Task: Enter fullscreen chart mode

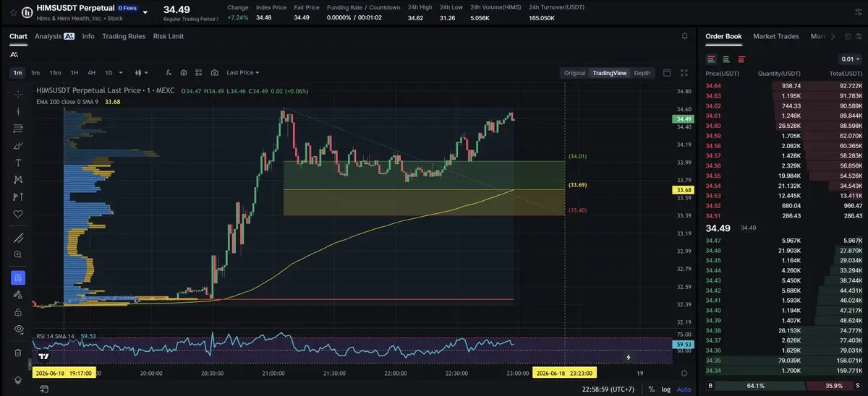Action: point(684,73)
